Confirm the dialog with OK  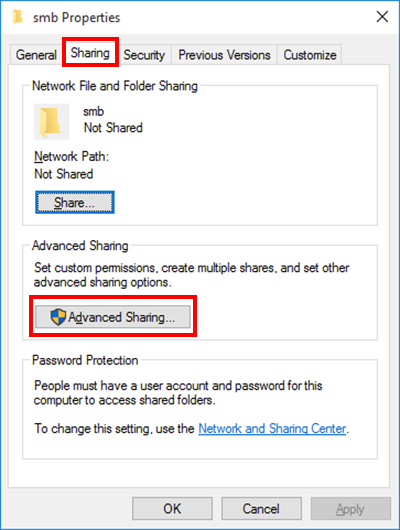pos(172,508)
